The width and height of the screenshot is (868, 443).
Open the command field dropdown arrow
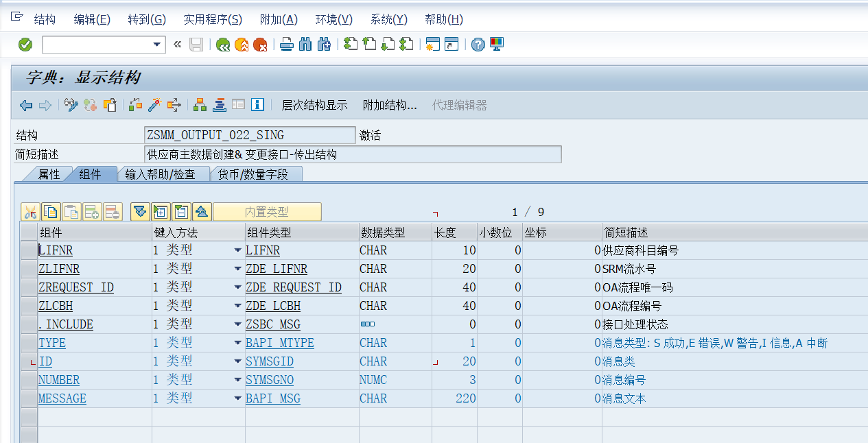point(158,45)
